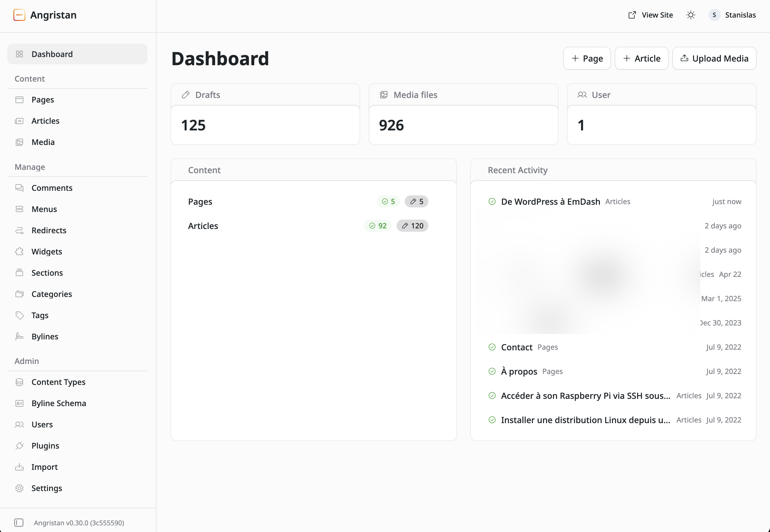Open Media in the sidebar
This screenshot has height=532, width=770.
(x=77, y=142)
